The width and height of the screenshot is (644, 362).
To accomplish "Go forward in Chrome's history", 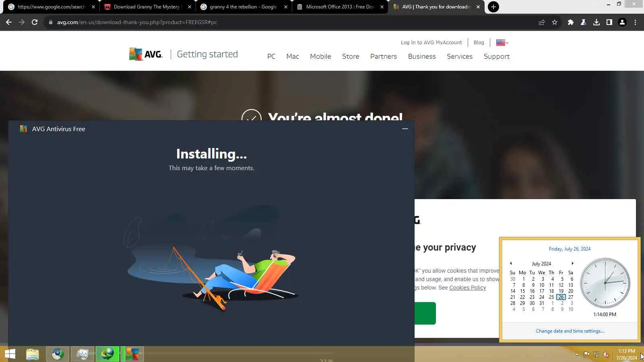I will point(22,22).
